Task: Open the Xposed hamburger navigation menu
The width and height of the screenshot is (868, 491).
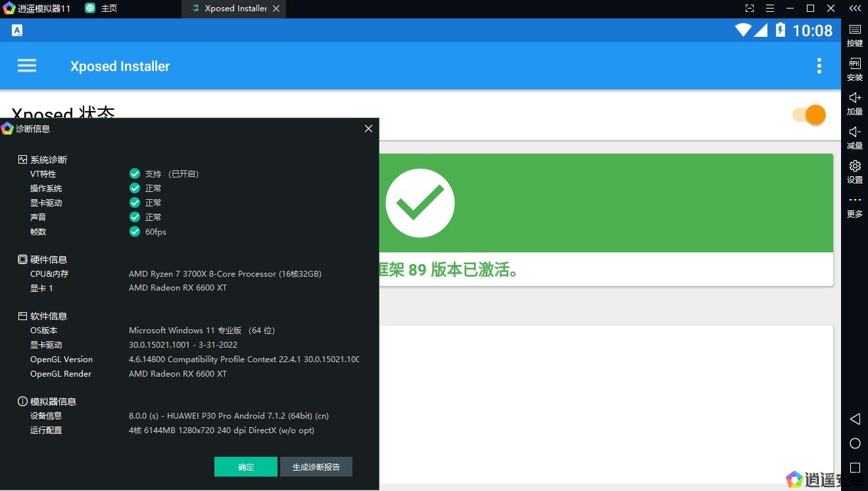Action: coord(27,66)
